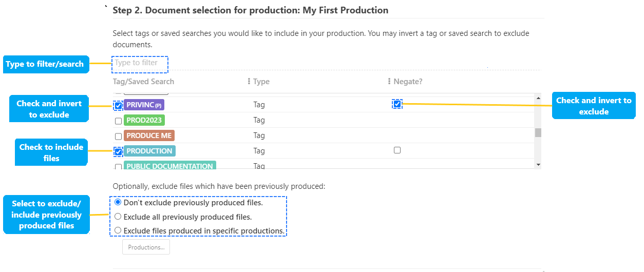
Task: Click the tag list scroll up arrow
Action: pos(538,98)
